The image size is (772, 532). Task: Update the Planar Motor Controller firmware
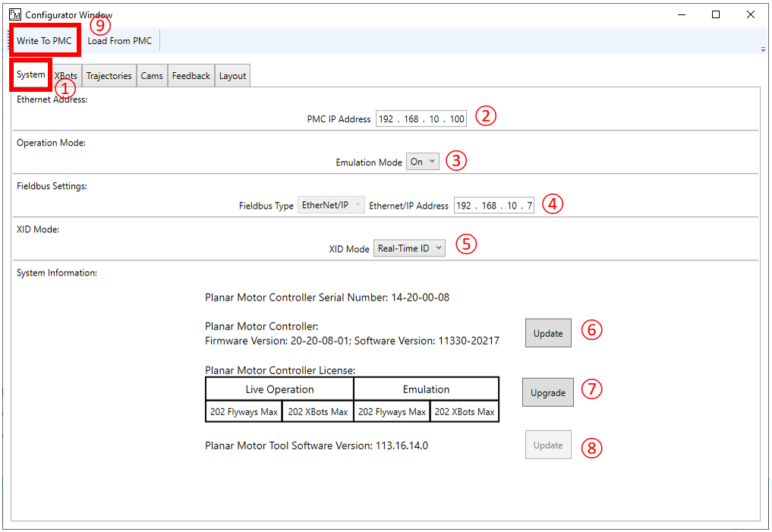pos(547,333)
